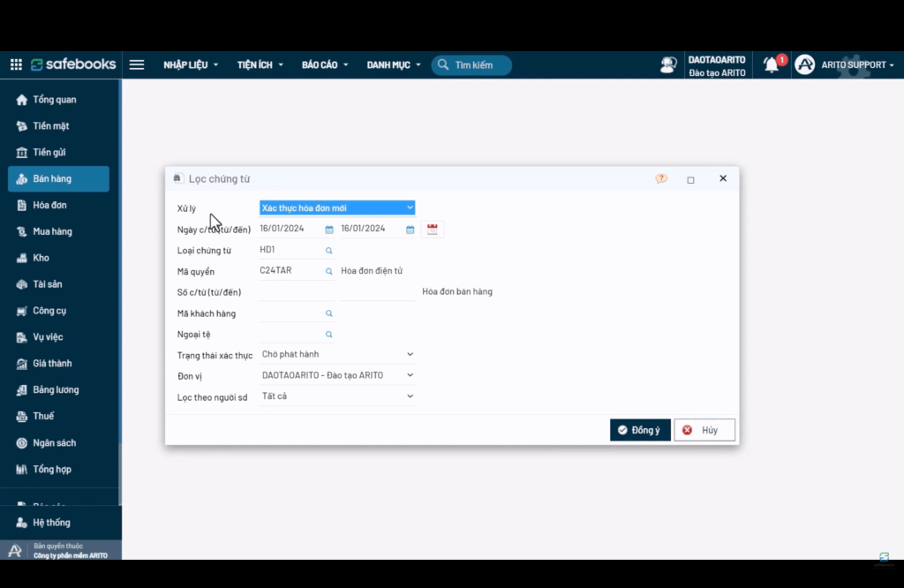This screenshot has width=904, height=588.
Task: Toggle the hamburger sidebar menu
Action: tap(137, 64)
